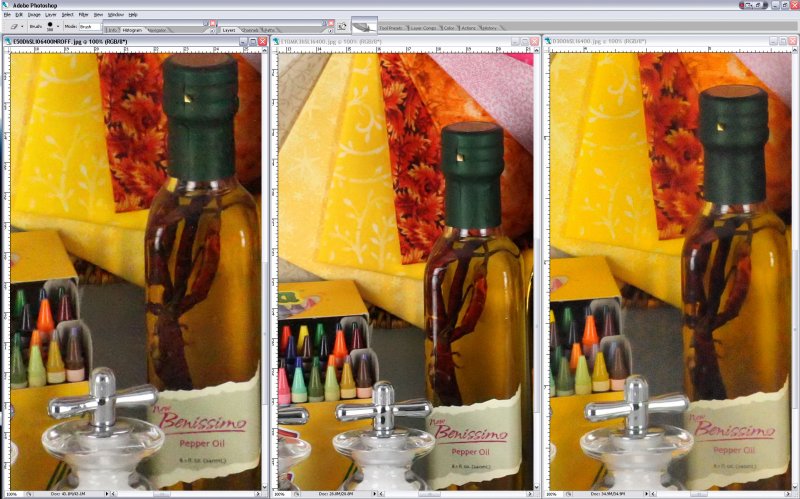The width and height of the screenshot is (800, 499).
Task: Click E50D first document title bar
Action: point(135,41)
